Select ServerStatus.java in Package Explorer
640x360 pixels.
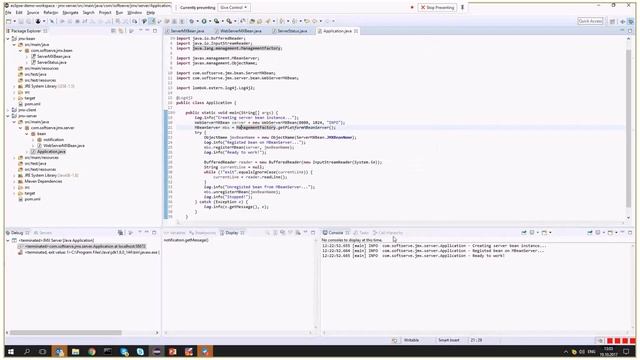click(x=51, y=62)
